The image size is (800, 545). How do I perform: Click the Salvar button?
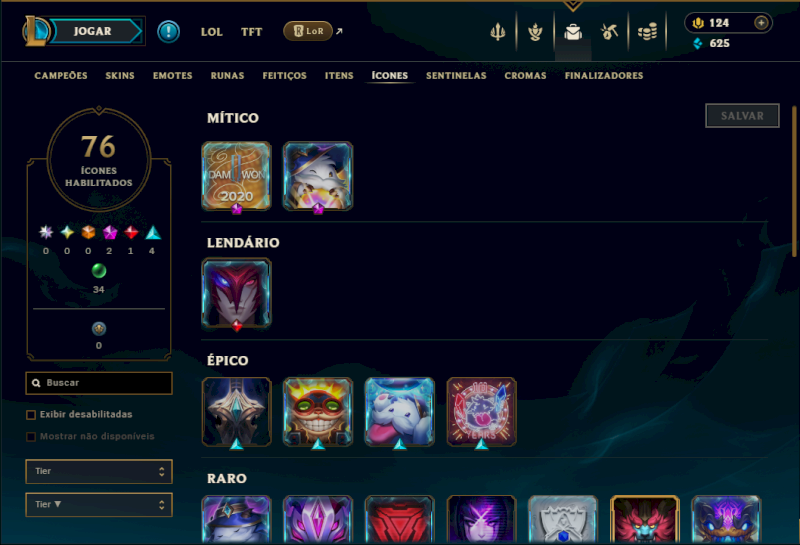[742, 116]
